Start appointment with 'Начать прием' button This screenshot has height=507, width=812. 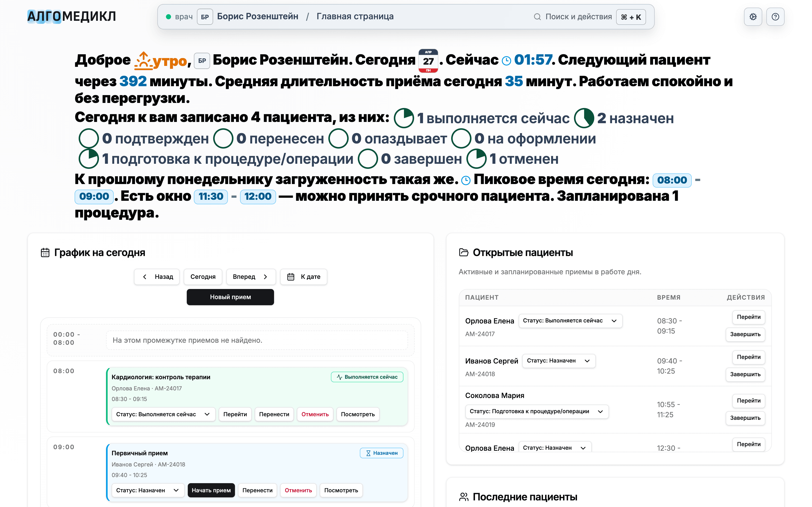pos(211,490)
